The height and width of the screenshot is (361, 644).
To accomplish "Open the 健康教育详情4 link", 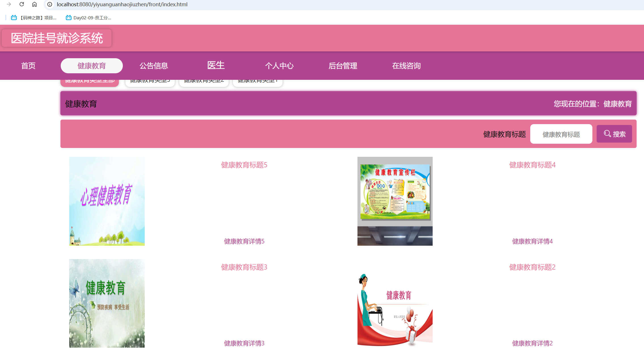I will [532, 241].
